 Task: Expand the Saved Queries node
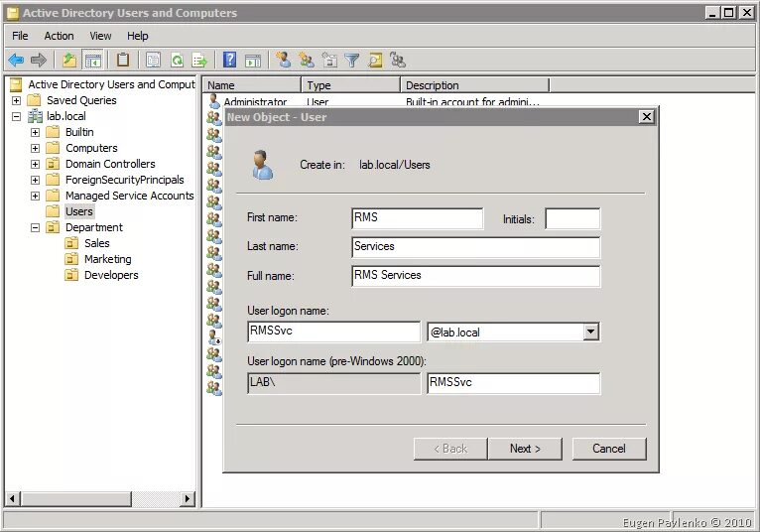click(17, 100)
